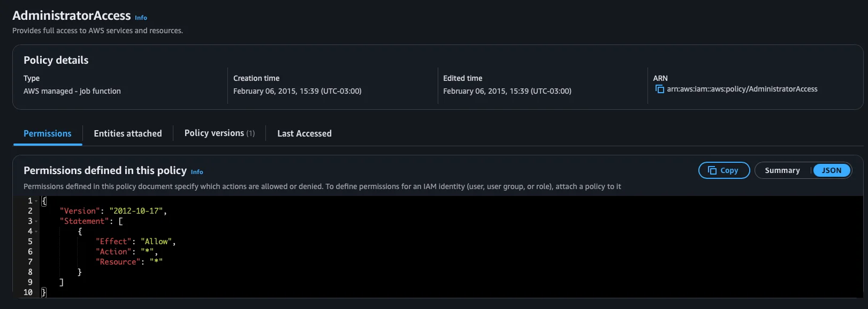
Task: Click the Copy button's clipboard icon
Action: pos(712,170)
